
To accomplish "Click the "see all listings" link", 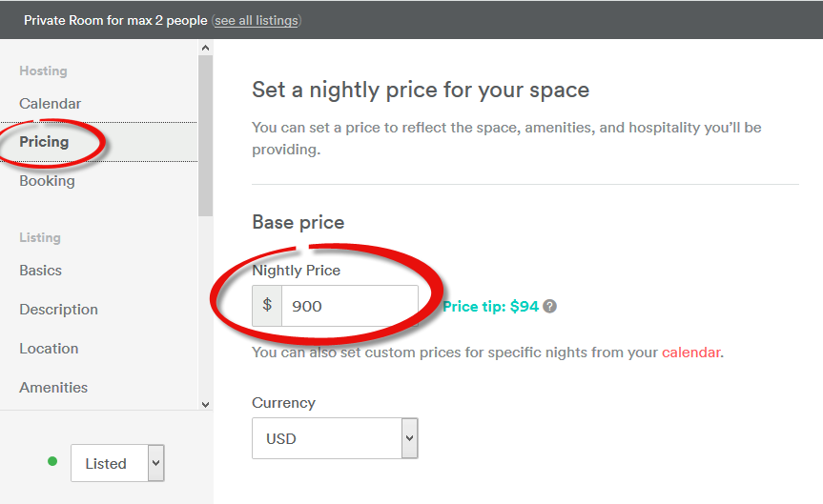I will pyautogui.click(x=256, y=20).
